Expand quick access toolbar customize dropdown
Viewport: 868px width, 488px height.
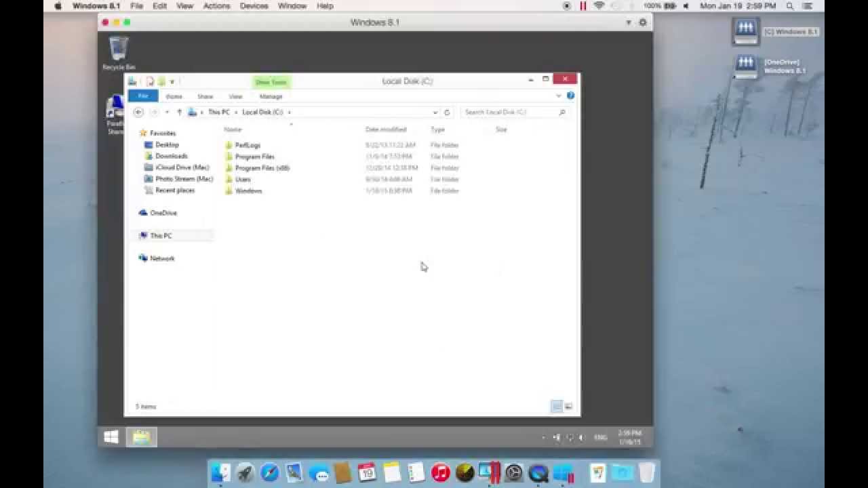[x=172, y=82]
